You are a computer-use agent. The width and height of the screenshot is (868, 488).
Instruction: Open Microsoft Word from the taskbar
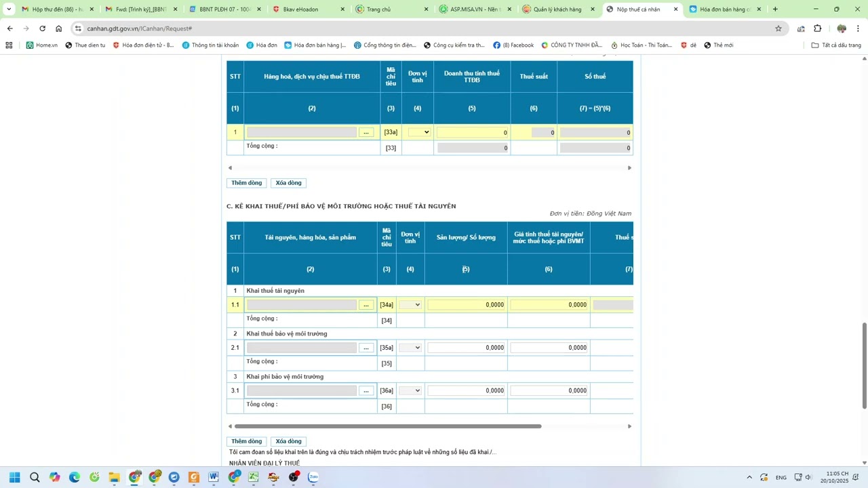click(x=214, y=477)
